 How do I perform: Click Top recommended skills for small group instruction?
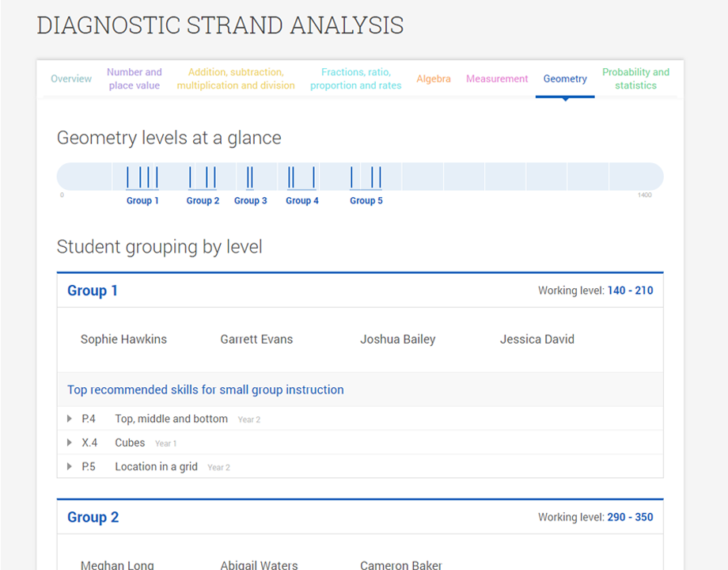click(x=205, y=389)
